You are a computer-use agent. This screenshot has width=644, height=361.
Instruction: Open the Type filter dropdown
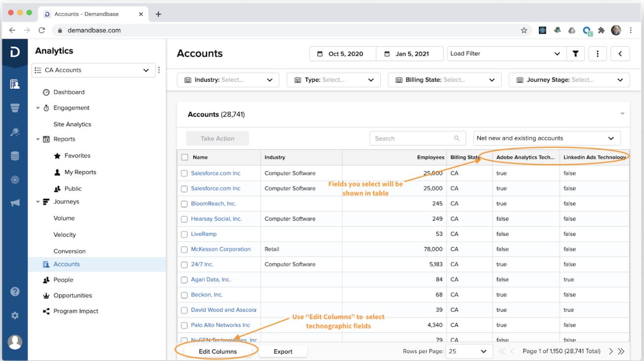coord(333,80)
